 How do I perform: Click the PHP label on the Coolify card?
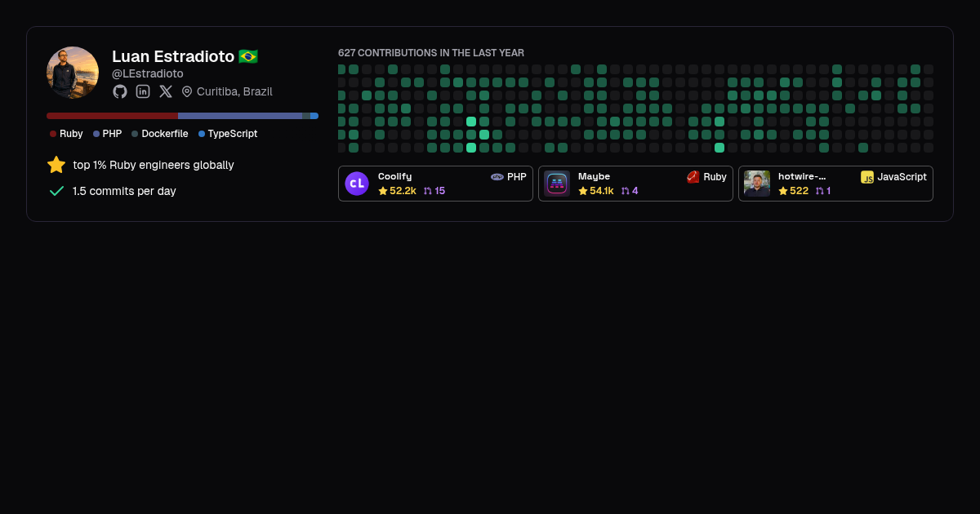tap(517, 176)
